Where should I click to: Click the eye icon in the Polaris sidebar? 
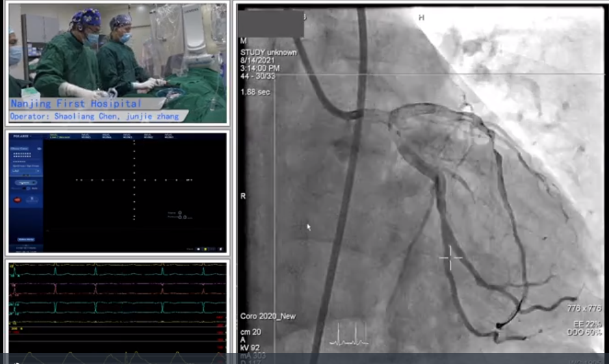[39, 149]
